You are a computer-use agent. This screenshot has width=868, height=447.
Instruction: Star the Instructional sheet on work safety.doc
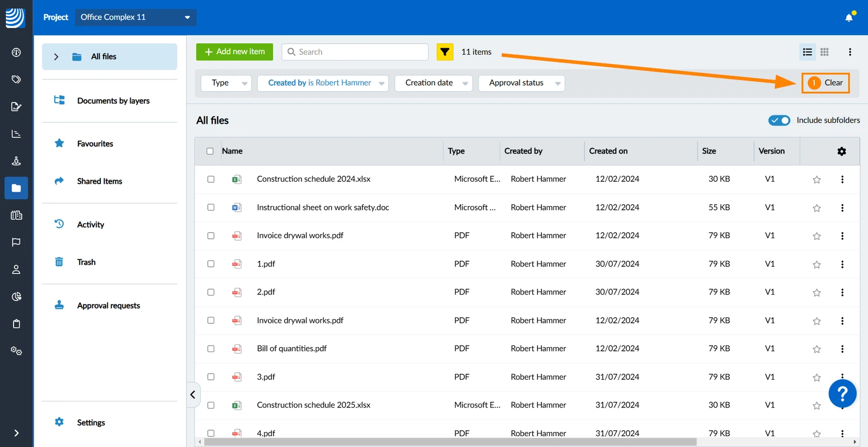(816, 208)
